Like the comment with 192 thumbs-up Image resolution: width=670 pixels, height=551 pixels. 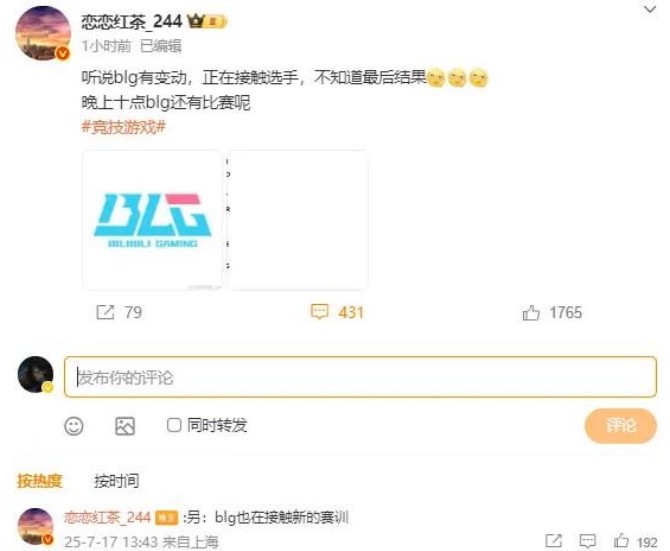(621, 541)
